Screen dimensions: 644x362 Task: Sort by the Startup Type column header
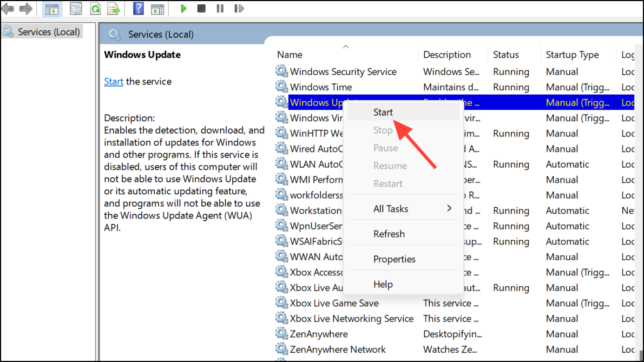click(x=578, y=54)
